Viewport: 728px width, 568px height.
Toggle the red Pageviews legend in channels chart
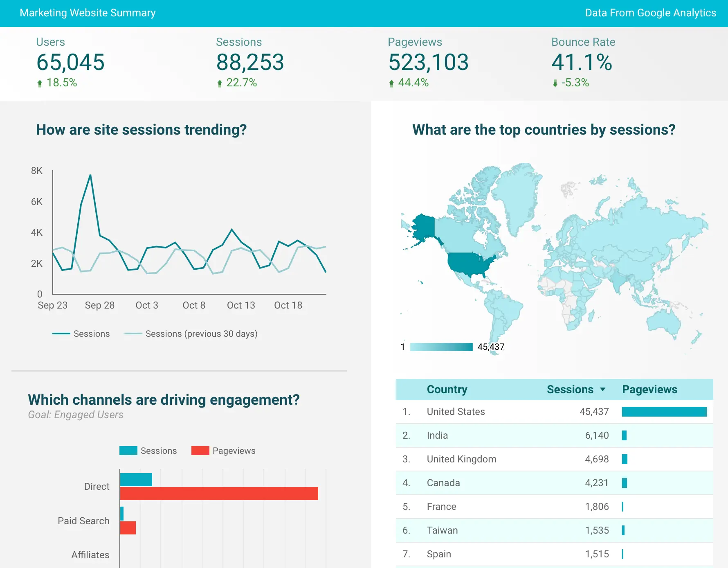click(223, 451)
